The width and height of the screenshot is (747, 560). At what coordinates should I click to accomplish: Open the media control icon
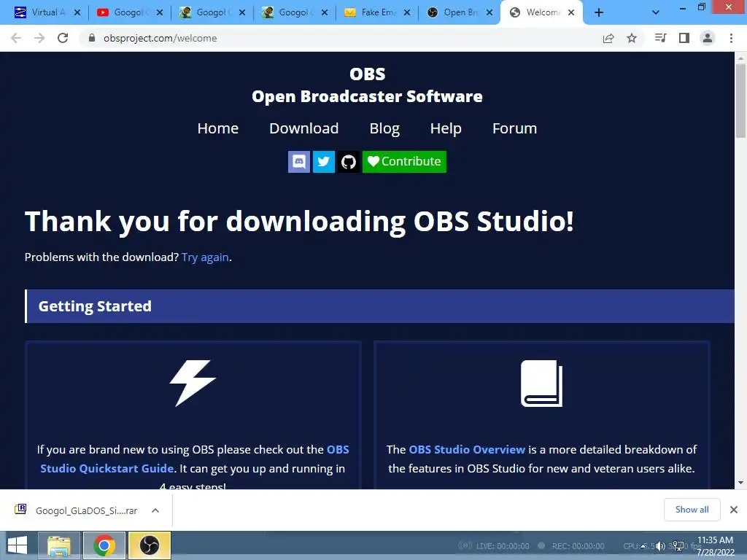point(660,38)
